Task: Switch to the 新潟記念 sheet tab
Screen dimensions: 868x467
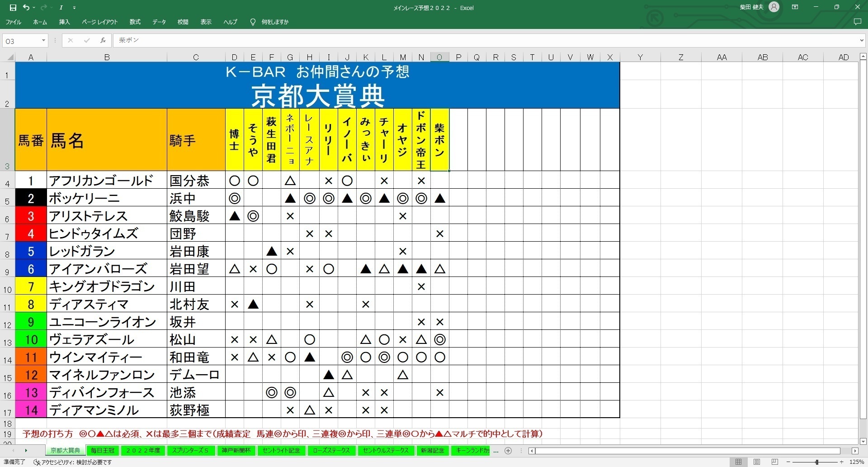Action: (433, 451)
